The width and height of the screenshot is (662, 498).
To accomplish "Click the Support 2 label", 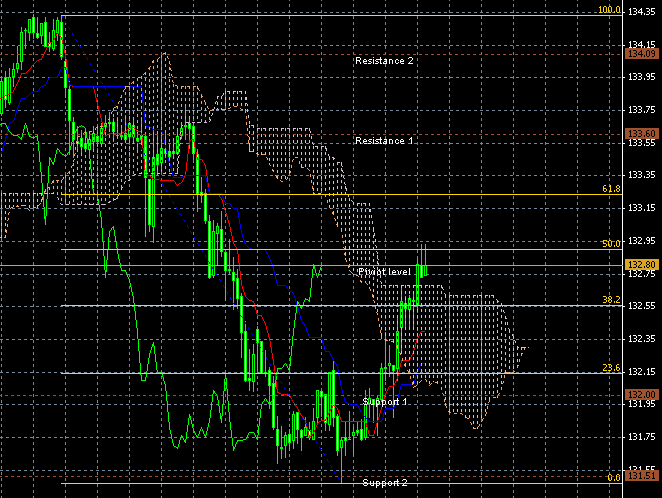I will click(385, 482).
